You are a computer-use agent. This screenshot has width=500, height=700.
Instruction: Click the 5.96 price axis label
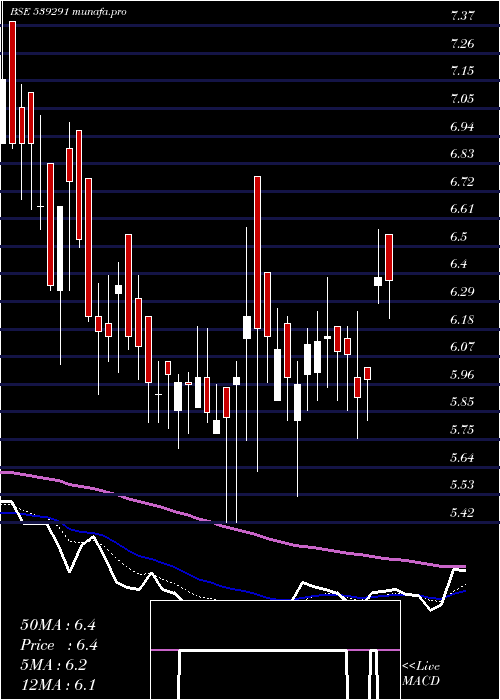[462, 374]
